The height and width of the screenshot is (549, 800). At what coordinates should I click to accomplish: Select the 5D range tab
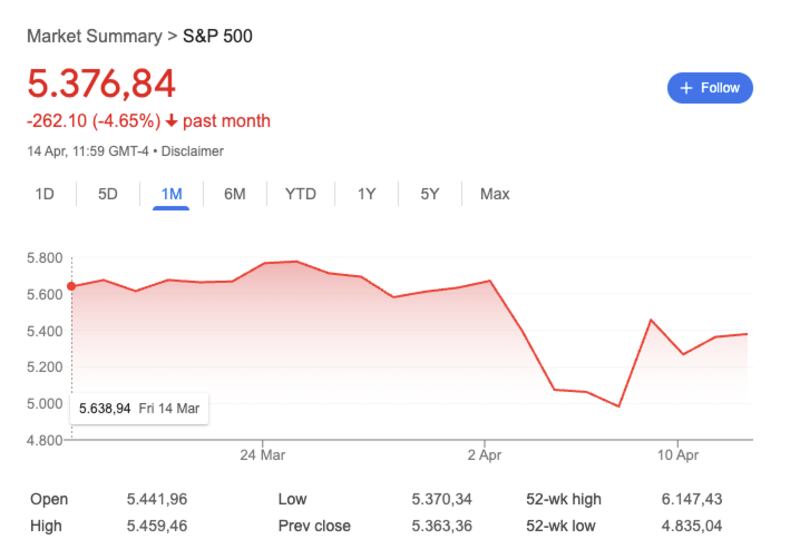pyautogui.click(x=107, y=194)
